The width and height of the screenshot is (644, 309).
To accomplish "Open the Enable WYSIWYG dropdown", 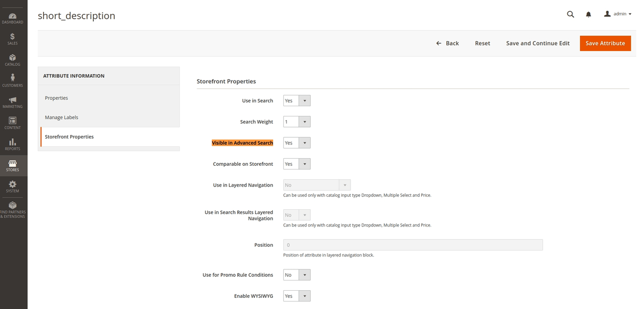I will (296, 296).
